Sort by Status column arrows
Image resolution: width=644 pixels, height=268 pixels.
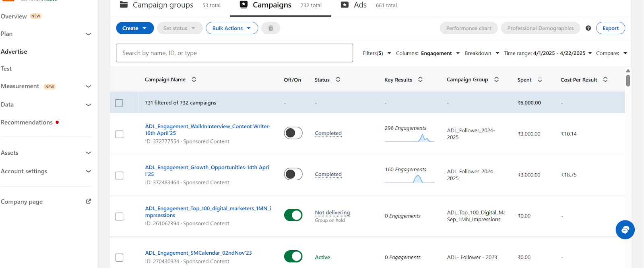coord(338,79)
